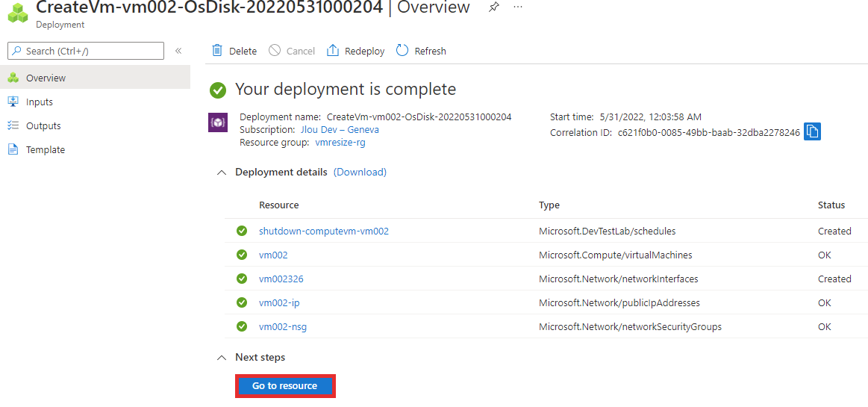
Task: Click the Refresh circular arrow icon
Action: [x=402, y=50]
